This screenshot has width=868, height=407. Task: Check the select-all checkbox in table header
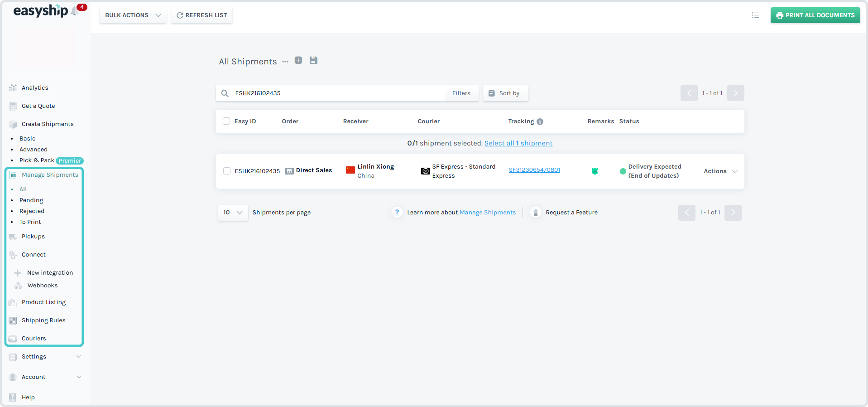(x=226, y=121)
